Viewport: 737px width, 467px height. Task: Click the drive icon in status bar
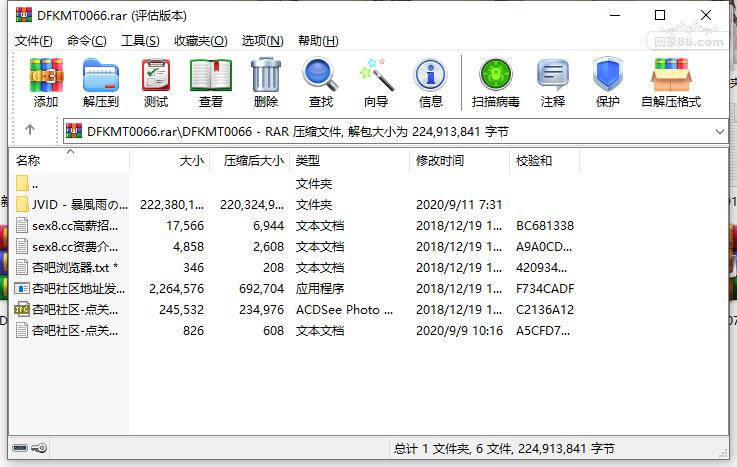coord(20,448)
